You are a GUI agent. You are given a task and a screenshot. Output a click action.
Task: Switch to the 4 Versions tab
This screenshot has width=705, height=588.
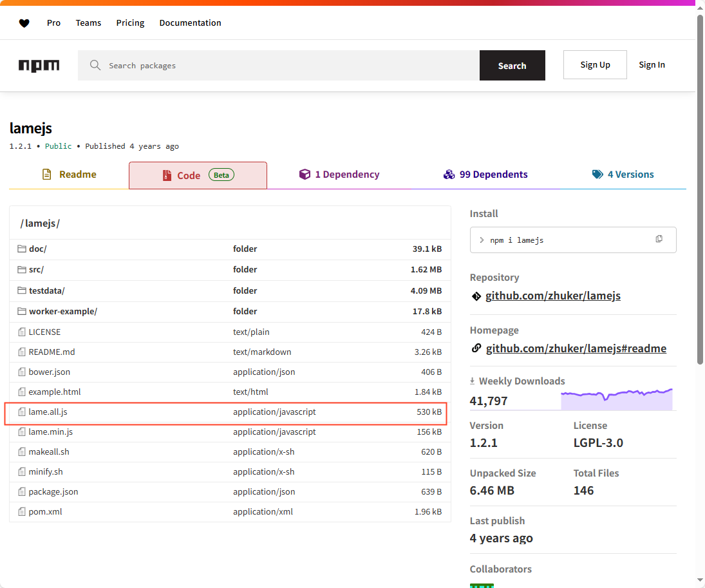pos(623,175)
